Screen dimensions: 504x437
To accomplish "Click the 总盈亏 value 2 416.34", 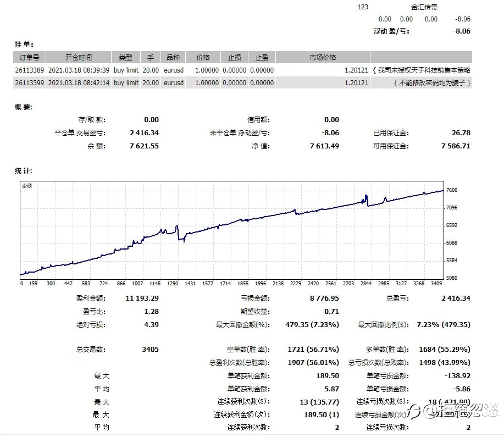I will pyautogui.click(x=456, y=298).
